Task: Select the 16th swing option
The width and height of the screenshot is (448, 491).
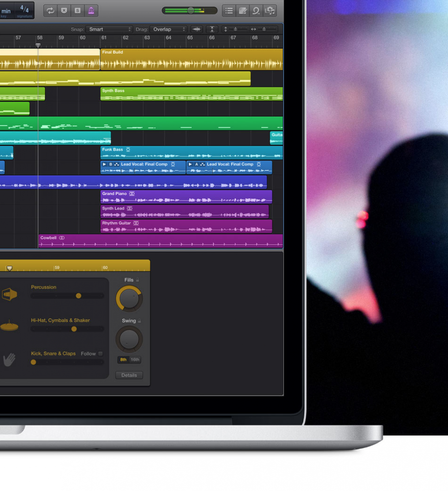Action: point(135,360)
